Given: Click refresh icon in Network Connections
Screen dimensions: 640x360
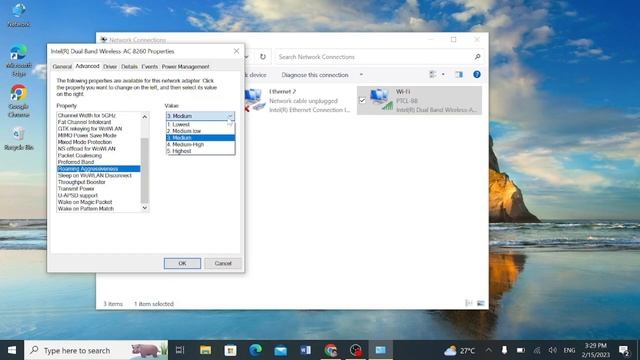Looking at the screenshot, I should (x=263, y=57).
